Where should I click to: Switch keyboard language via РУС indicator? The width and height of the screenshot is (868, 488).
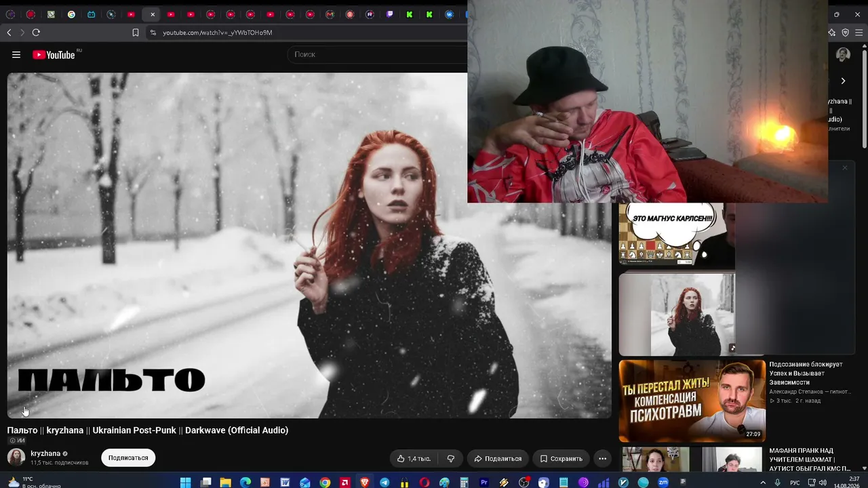[795, 483]
